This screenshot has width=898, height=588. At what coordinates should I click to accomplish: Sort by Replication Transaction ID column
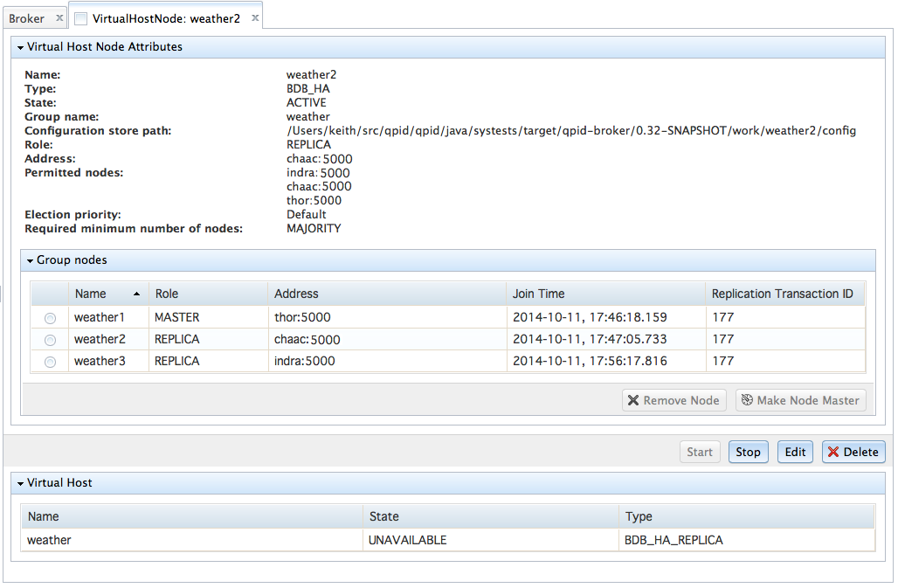(x=782, y=294)
